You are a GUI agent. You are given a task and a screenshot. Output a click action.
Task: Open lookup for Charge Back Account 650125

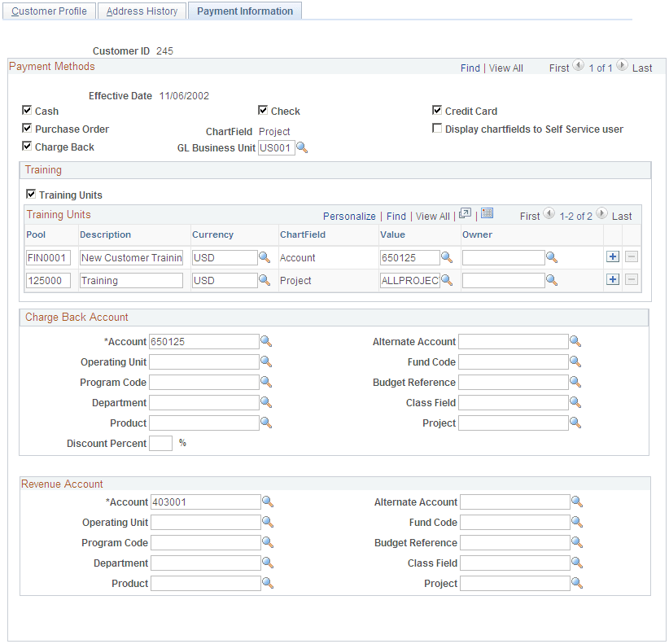[265, 341]
